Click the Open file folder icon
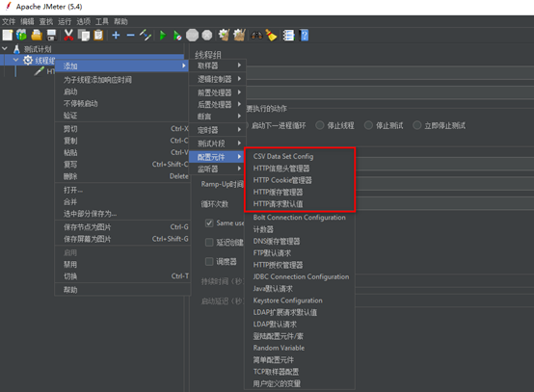Screen dimensions: 534x392 click(37, 35)
